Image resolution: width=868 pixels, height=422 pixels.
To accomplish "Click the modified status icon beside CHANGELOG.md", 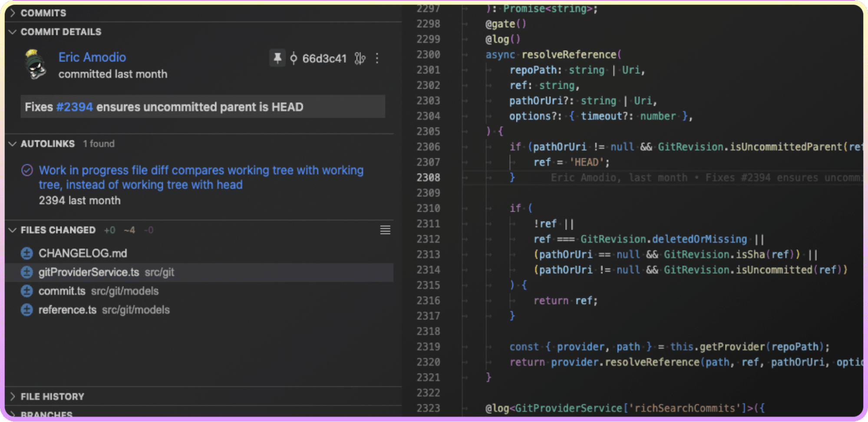I will click(26, 253).
